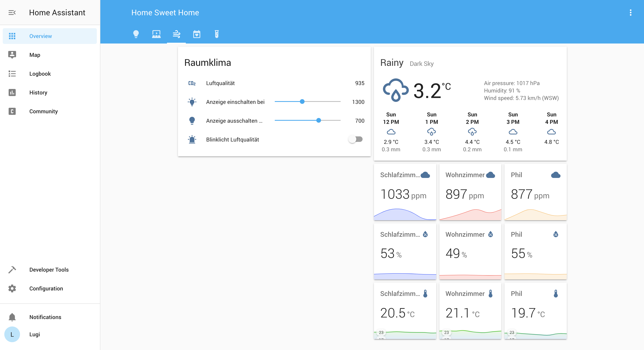The image size is (644, 350).
Task: Adjust Anzeige einschalten bei slider
Action: [x=302, y=102]
